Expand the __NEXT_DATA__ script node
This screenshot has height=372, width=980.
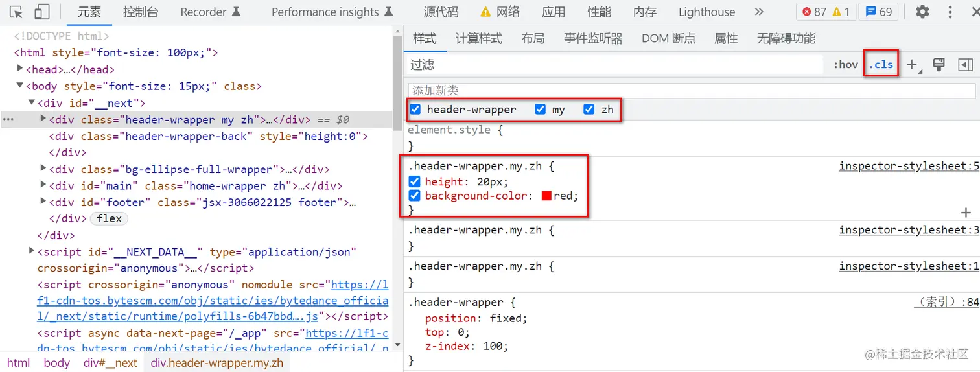(31, 251)
